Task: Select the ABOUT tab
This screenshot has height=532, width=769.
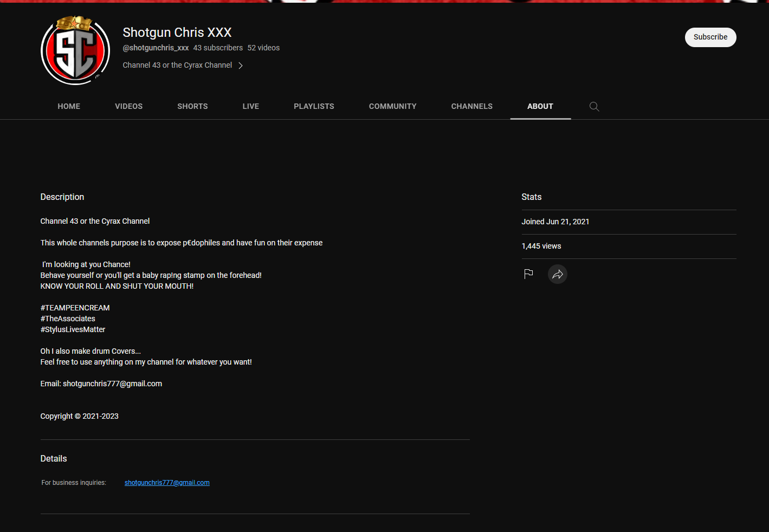Action: click(x=540, y=106)
